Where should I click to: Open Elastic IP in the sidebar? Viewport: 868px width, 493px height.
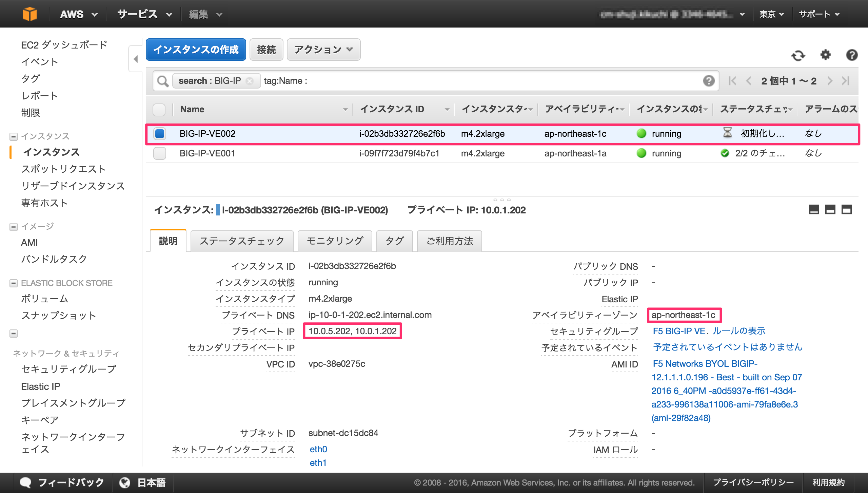tap(40, 386)
